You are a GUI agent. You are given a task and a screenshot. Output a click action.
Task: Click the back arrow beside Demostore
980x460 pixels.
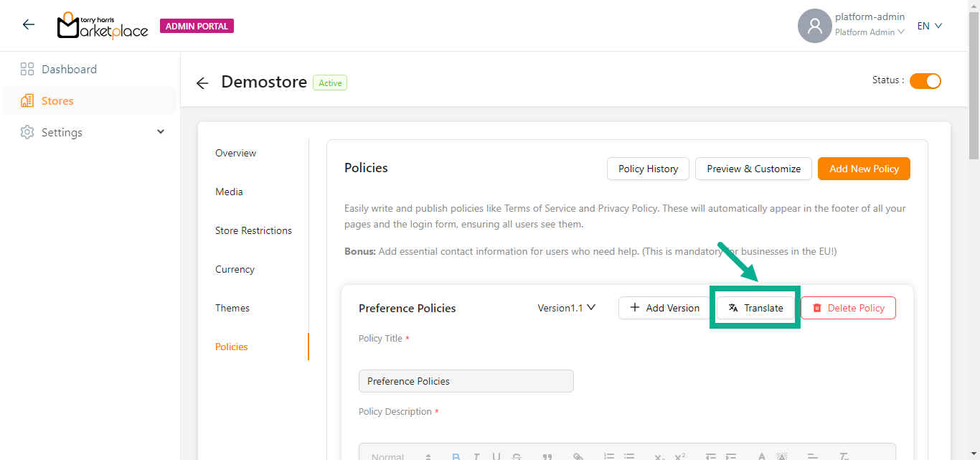(x=202, y=83)
